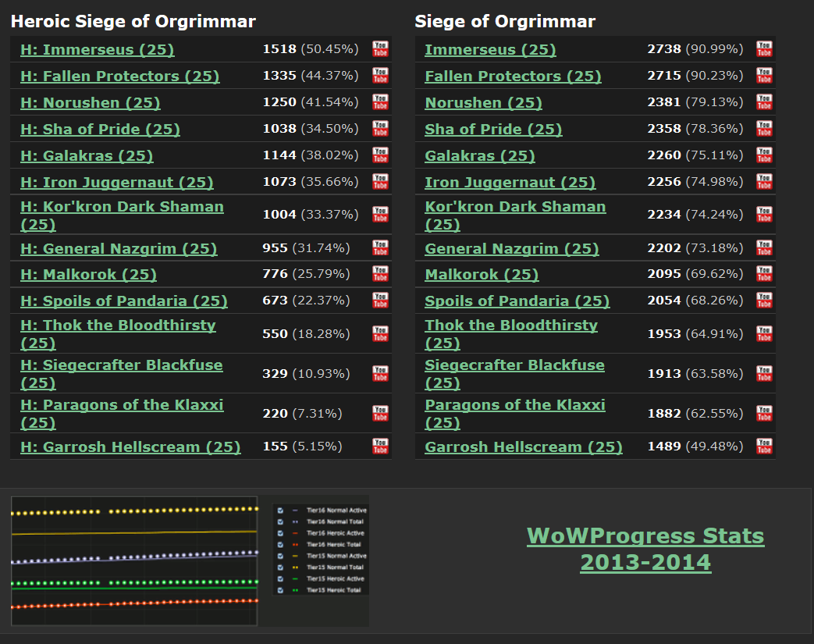The width and height of the screenshot is (814, 644).
Task: Open YouTube video for H: Siegecrafter Blackfuse
Action: tap(381, 374)
